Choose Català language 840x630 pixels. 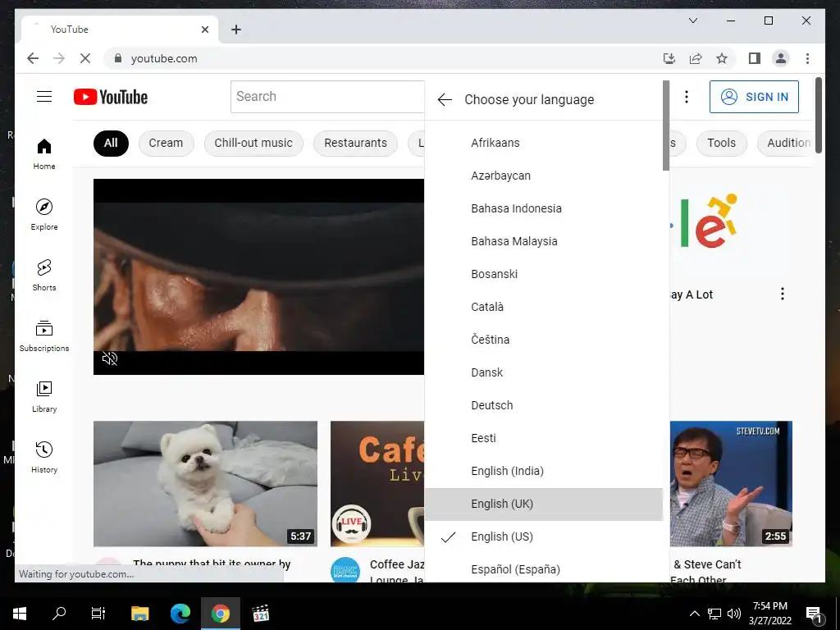pos(544,307)
